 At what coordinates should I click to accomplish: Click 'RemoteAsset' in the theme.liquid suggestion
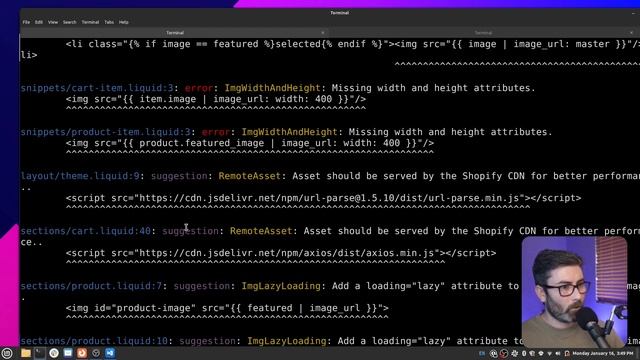[249, 176]
